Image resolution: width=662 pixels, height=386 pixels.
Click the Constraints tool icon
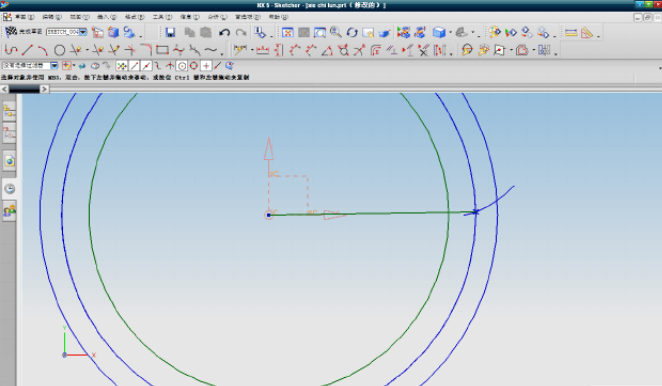[x=392, y=50]
